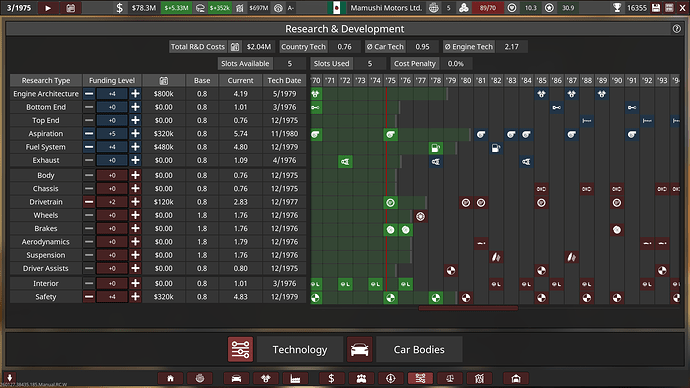Click the Base column header
The height and width of the screenshot is (388, 690).
tap(202, 81)
